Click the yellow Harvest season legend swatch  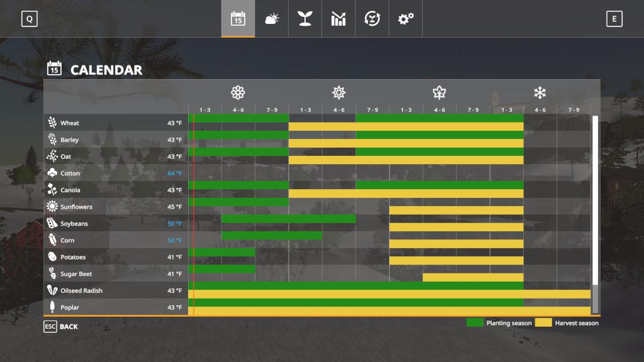543,323
